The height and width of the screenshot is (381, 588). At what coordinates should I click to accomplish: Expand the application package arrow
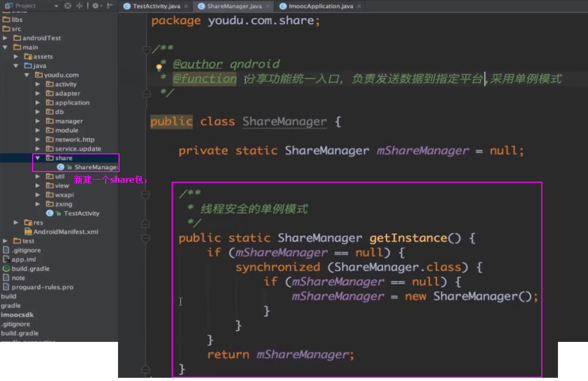[38, 102]
